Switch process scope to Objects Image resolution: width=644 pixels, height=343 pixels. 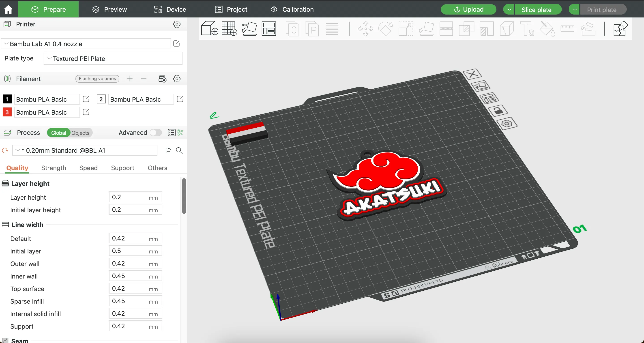pos(81,133)
